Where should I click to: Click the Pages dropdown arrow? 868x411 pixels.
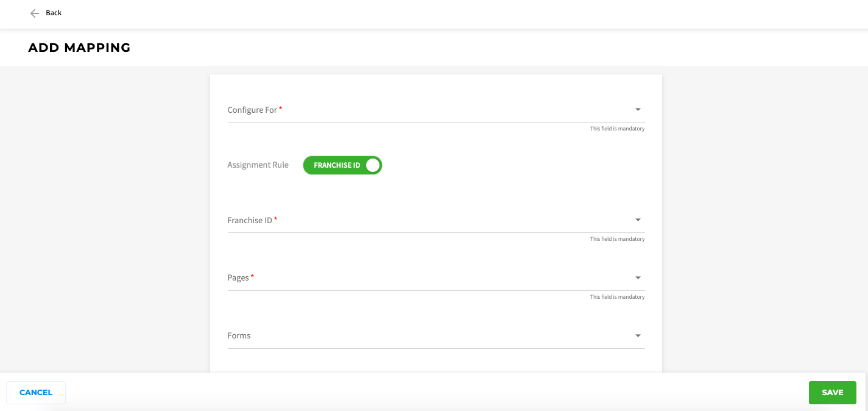coord(638,278)
